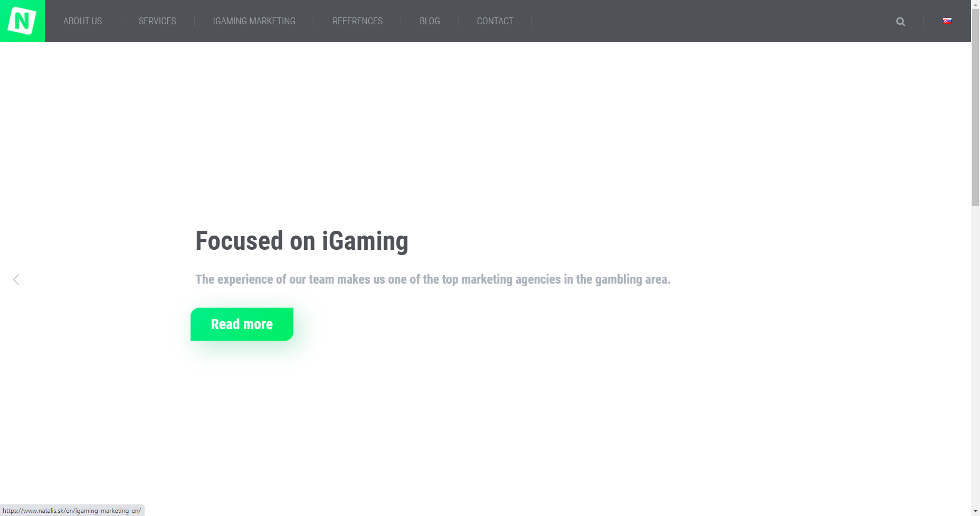Viewport: 980px width, 516px height.
Task: Switch language via the flag icon
Action: (947, 21)
